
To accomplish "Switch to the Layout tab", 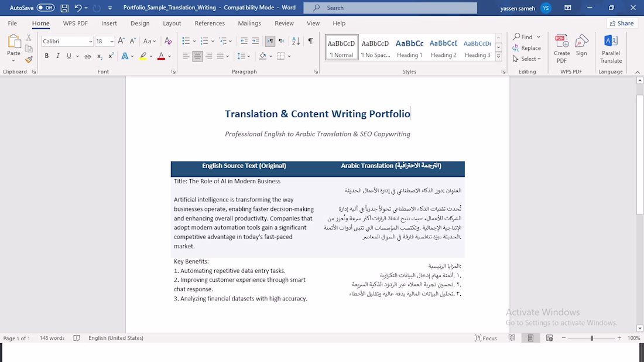I will 172,23.
